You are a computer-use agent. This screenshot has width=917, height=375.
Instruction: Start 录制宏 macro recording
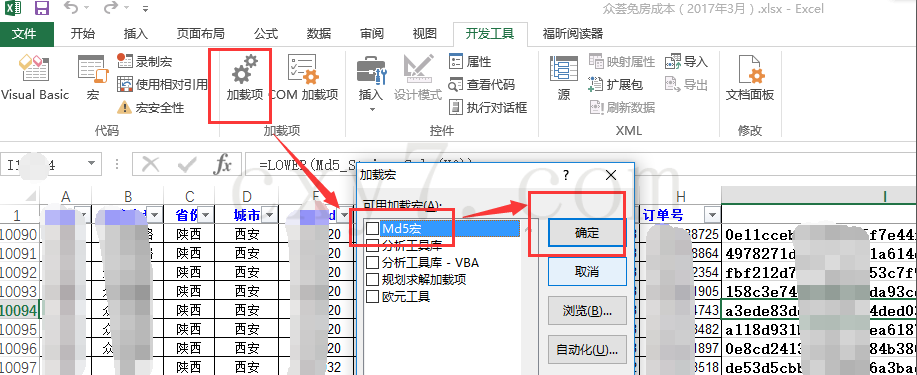click(144, 61)
